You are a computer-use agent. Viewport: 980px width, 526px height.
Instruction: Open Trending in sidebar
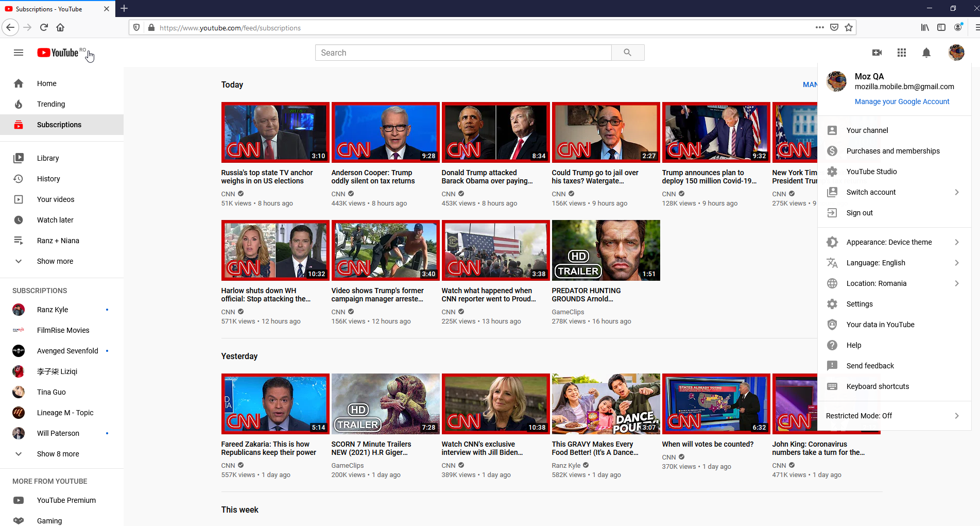pyautogui.click(x=62, y=104)
